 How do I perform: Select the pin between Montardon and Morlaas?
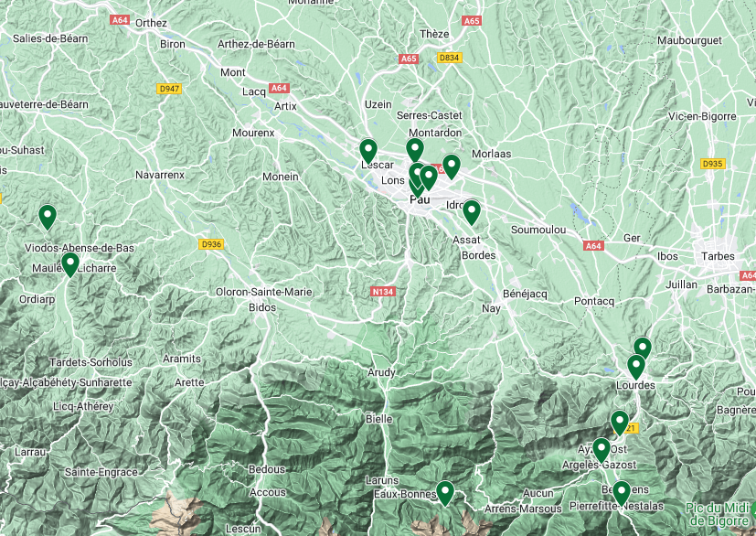pyautogui.click(x=452, y=166)
